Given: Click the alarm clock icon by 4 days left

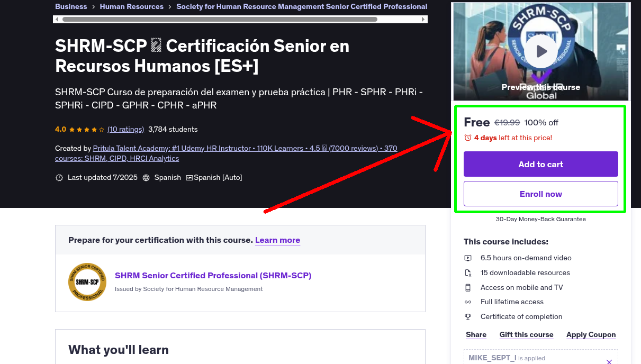Looking at the screenshot, I should pos(468,138).
